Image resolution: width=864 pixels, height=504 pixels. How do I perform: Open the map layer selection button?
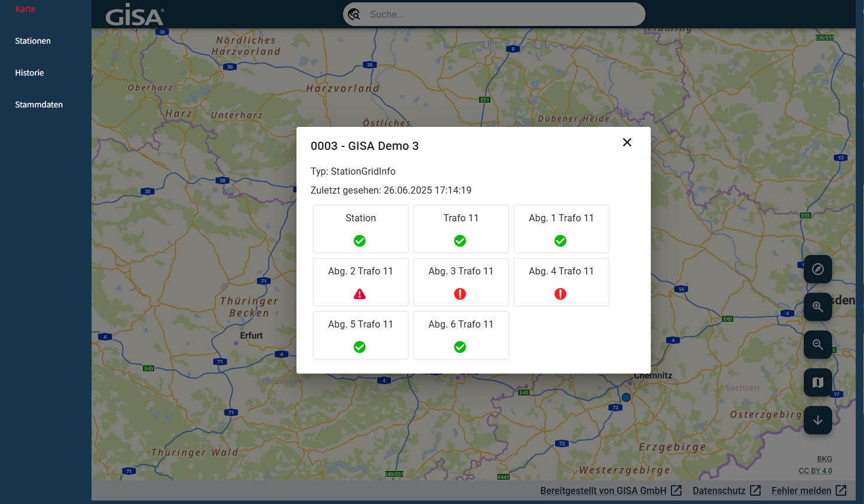(817, 382)
